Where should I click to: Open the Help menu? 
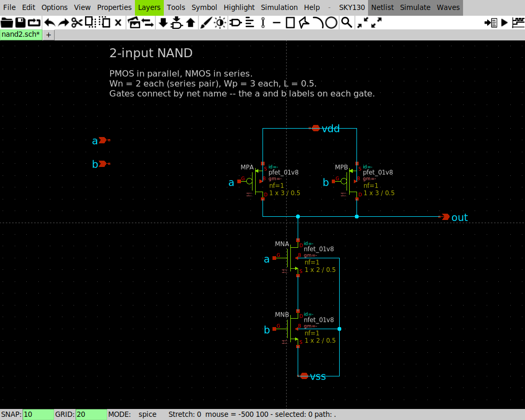pyautogui.click(x=312, y=7)
